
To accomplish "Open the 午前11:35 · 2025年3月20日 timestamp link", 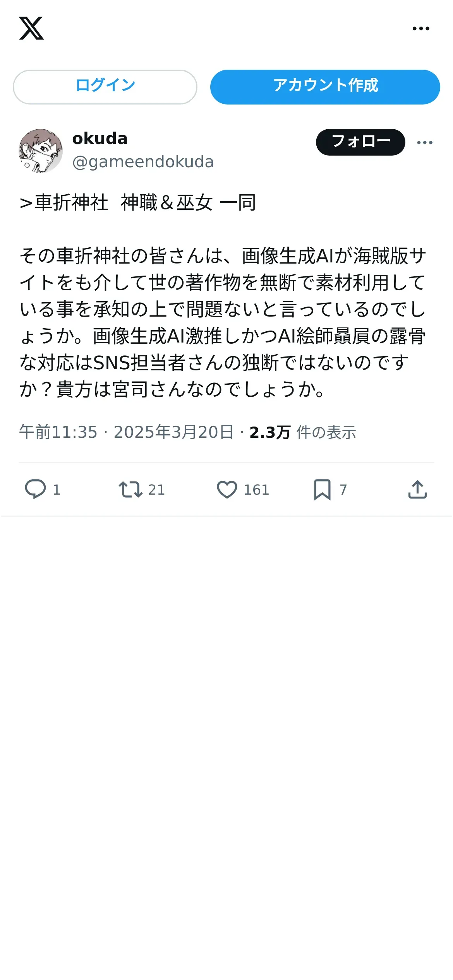I will click(126, 432).
